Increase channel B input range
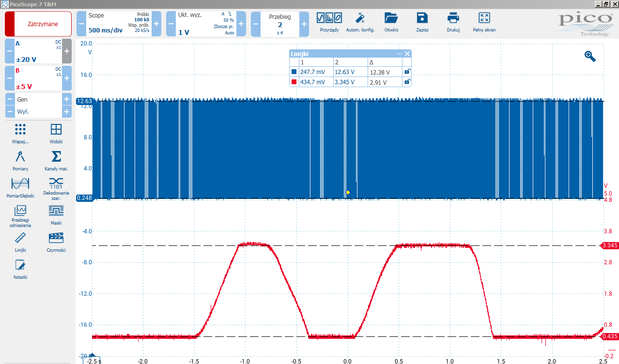This screenshot has width=619, height=364. pyautogui.click(x=67, y=78)
